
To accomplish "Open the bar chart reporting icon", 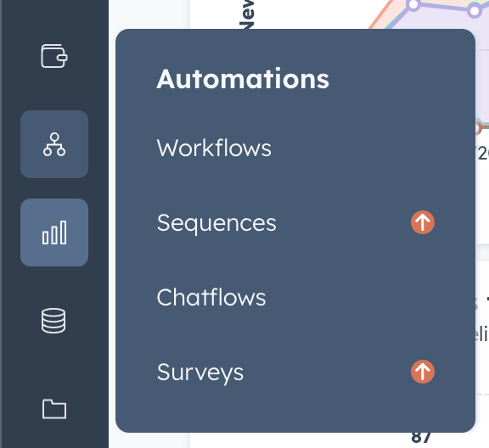I will click(54, 232).
